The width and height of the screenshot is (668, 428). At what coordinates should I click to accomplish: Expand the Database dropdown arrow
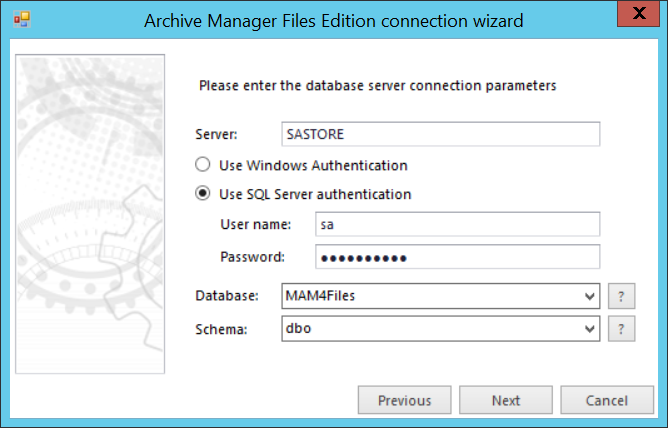[x=589, y=297]
